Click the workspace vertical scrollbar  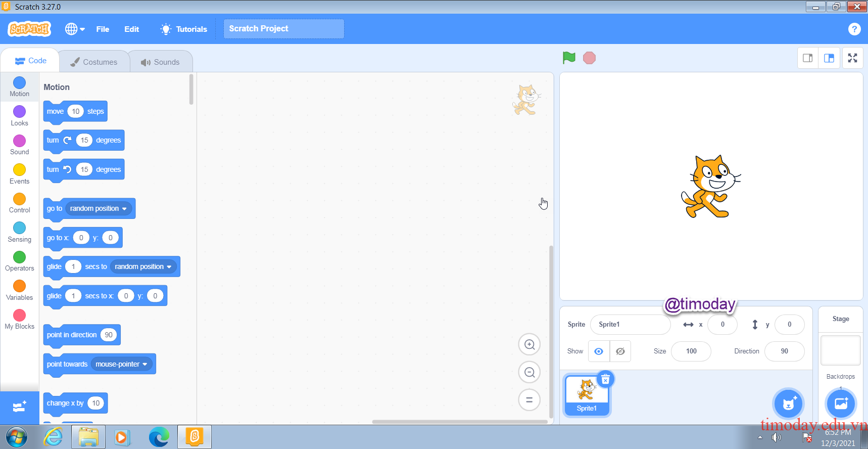coord(551,332)
